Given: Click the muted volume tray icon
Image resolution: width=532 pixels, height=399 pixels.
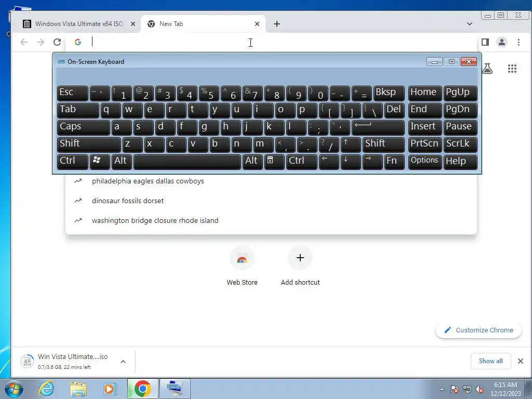Looking at the screenshot, I should click(x=480, y=390).
